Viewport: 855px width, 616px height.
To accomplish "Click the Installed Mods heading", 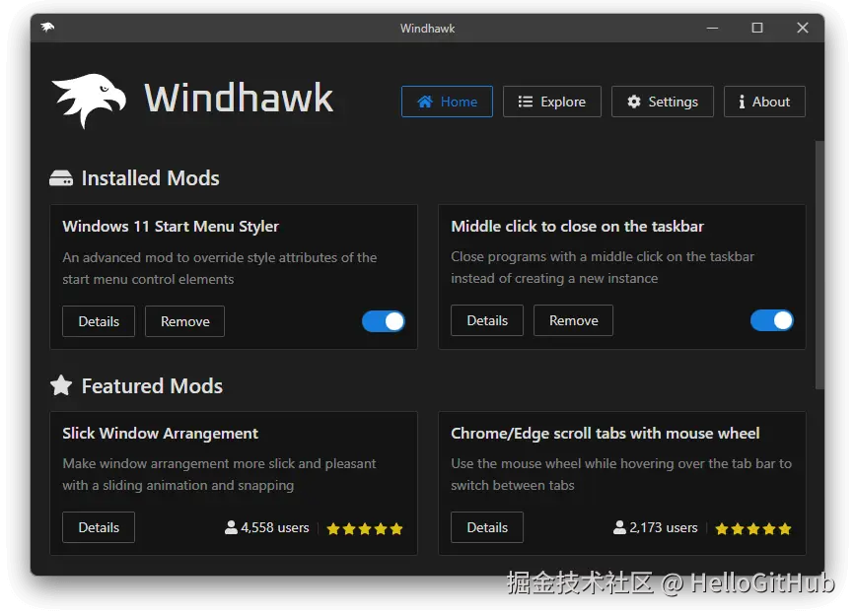I will pyautogui.click(x=151, y=178).
